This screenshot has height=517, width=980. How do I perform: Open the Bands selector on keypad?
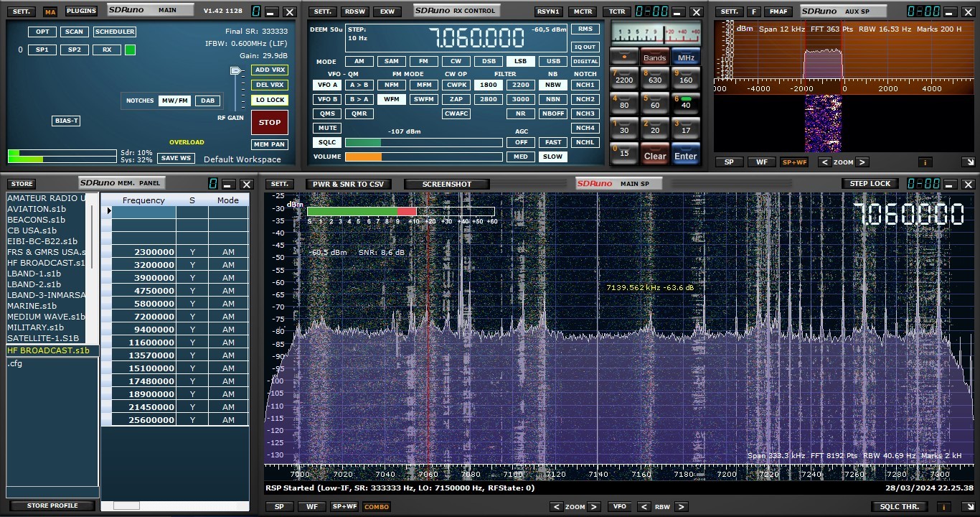tap(654, 57)
